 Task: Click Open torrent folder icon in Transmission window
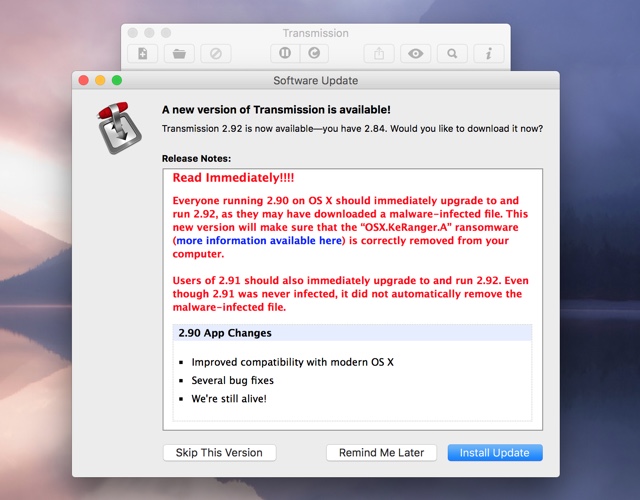[x=179, y=53]
